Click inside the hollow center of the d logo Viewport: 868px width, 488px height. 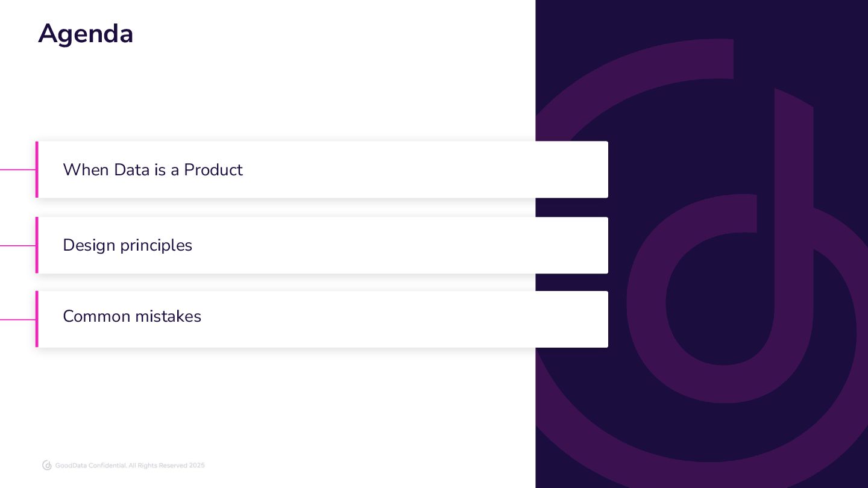(x=720, y=298)
